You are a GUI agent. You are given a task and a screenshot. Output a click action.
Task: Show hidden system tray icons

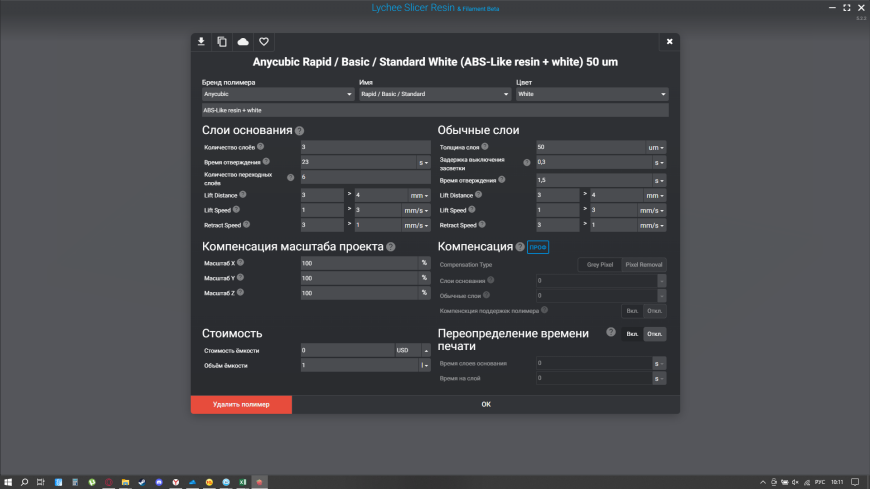pos(763,482)
